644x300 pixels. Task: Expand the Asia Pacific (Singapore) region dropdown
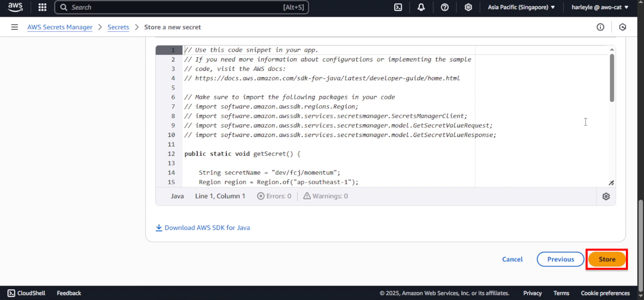coord(521,7)
